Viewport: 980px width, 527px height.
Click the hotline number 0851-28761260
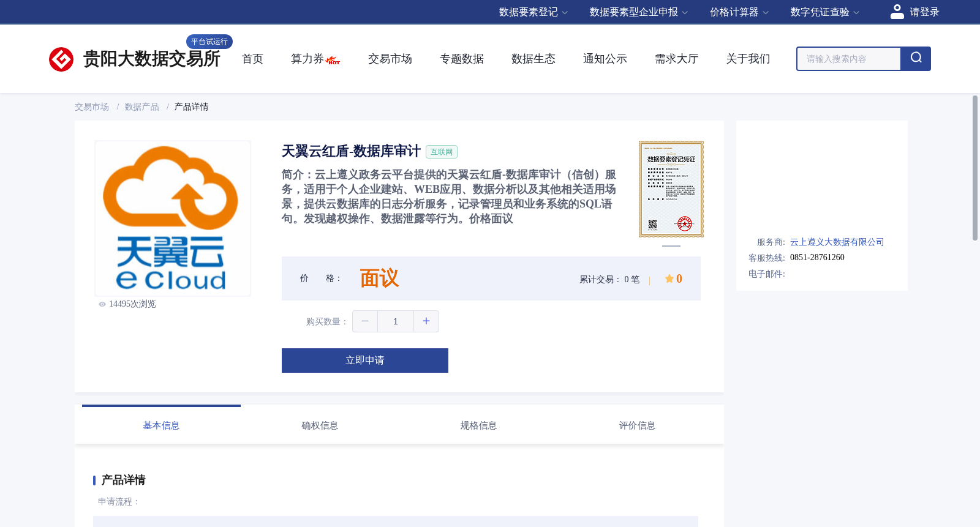[x=817, y=258]
